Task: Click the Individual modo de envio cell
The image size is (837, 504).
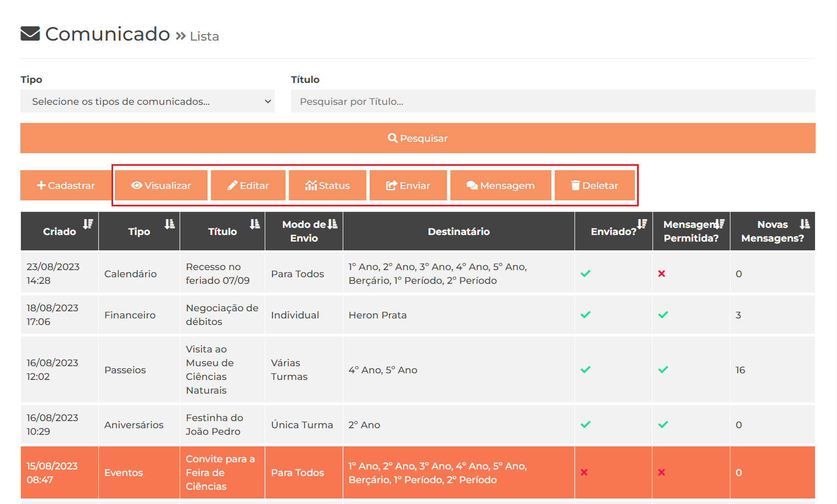Action: click(304, 315)
